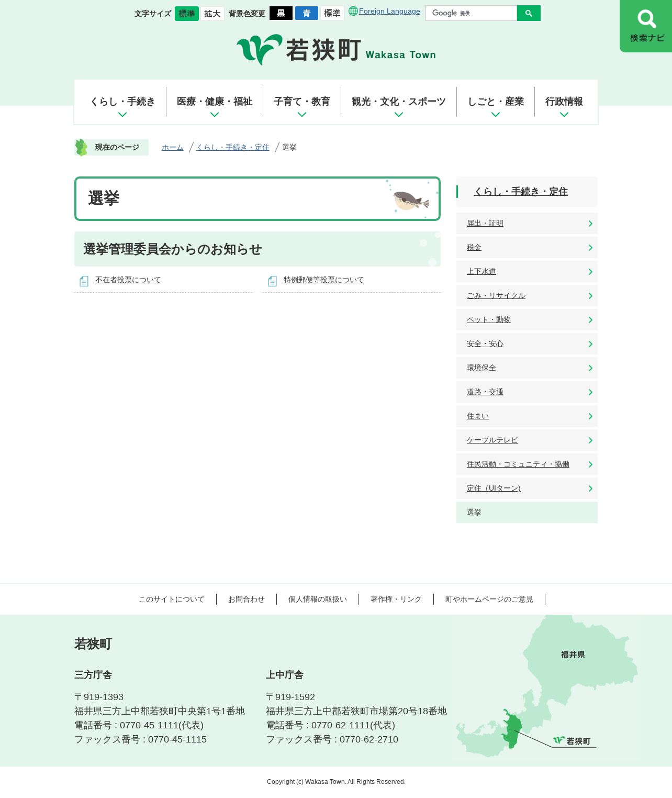Screen dimensions: 672x798
Task: Click the chevron arrow in 上下水道 row
Action: (590, 272)
